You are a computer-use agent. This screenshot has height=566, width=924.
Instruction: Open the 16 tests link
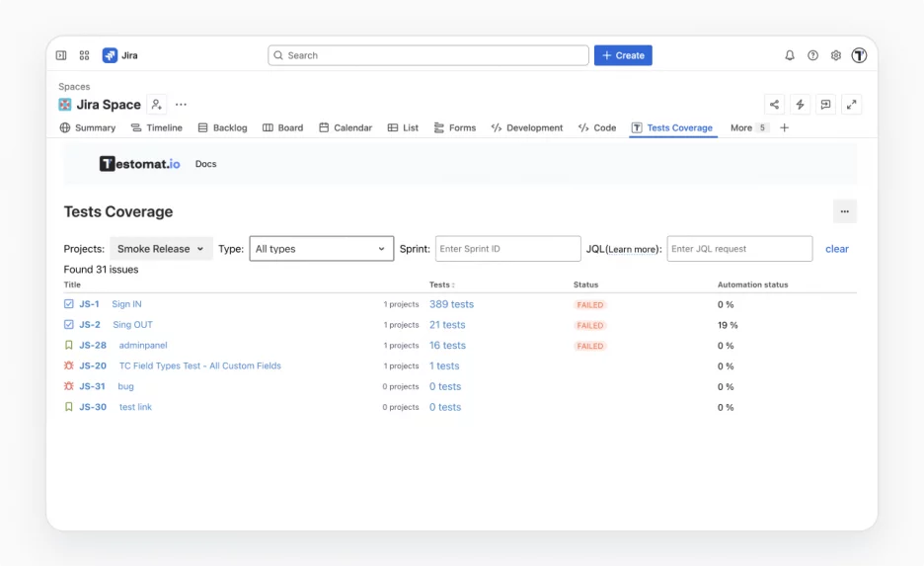pyautogui.click(x=447, y=346)
